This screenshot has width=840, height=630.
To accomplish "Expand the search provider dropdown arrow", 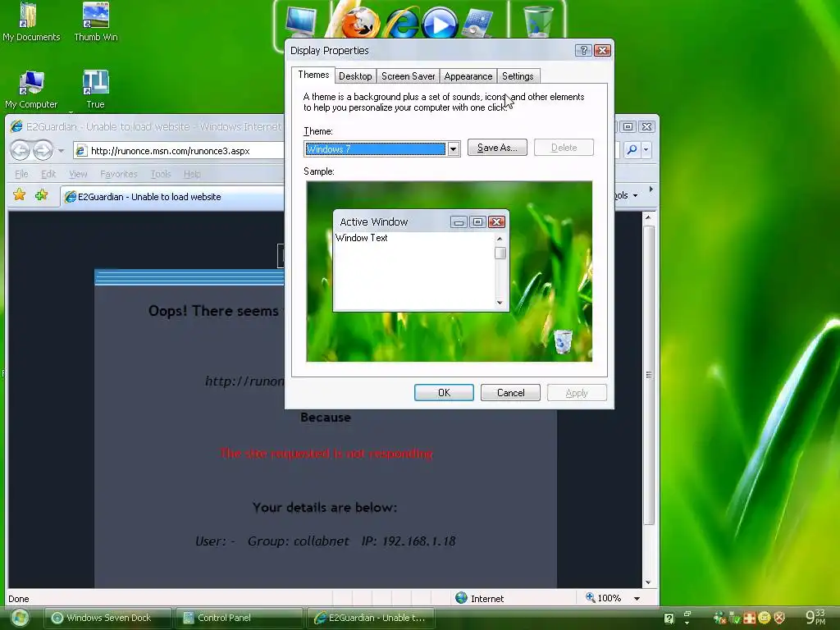I will 646,149.
